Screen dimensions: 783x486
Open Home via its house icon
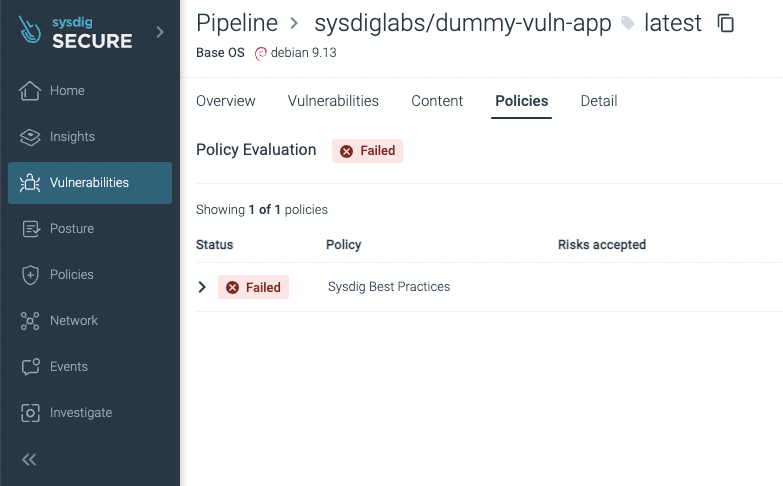tap(30, 91)
